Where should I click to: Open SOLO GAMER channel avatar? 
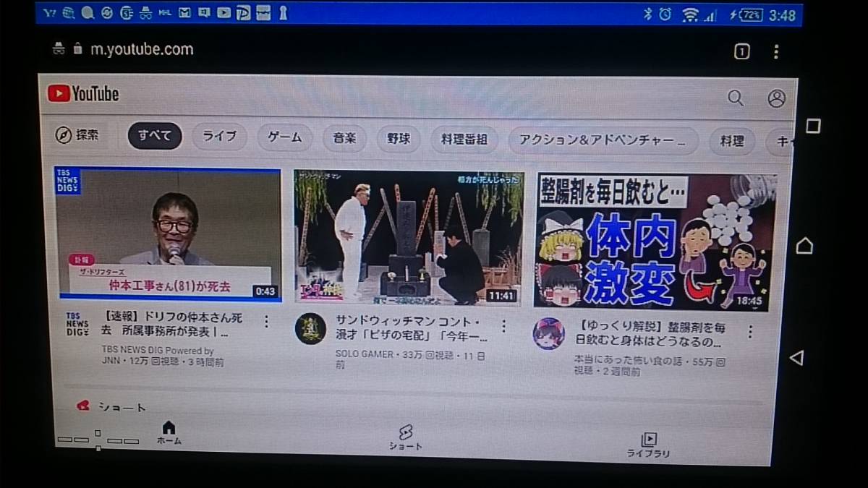click(x=310, y=329)
